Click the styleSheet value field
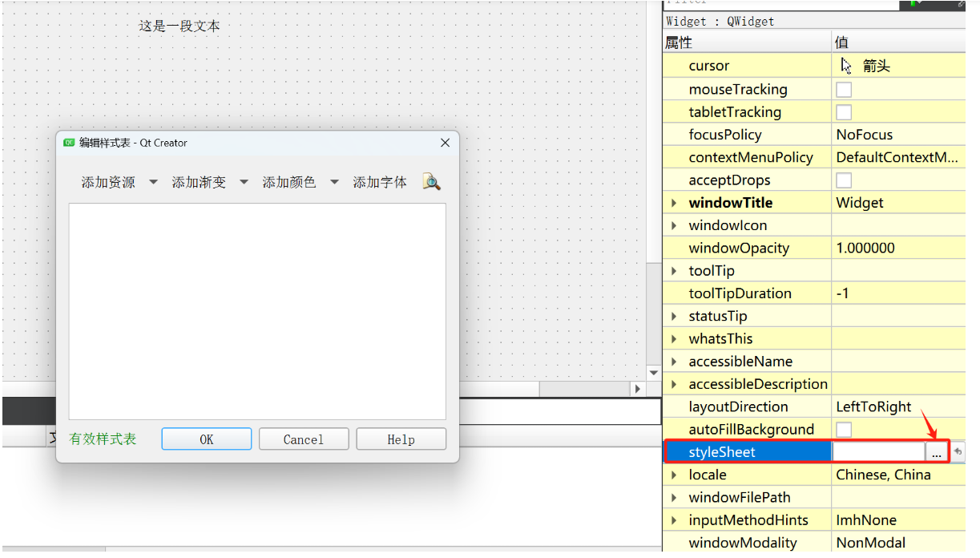980x558 pixels. point(879,452)
